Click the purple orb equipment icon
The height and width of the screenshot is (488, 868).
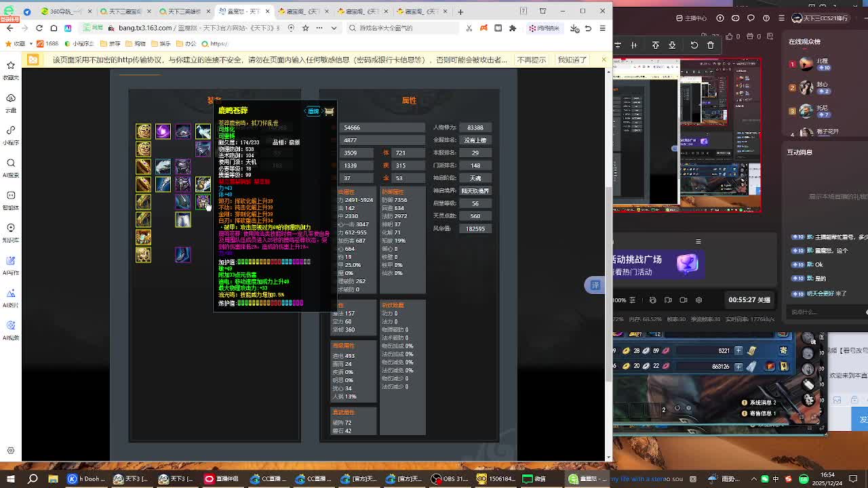click(x=163, y=131)
